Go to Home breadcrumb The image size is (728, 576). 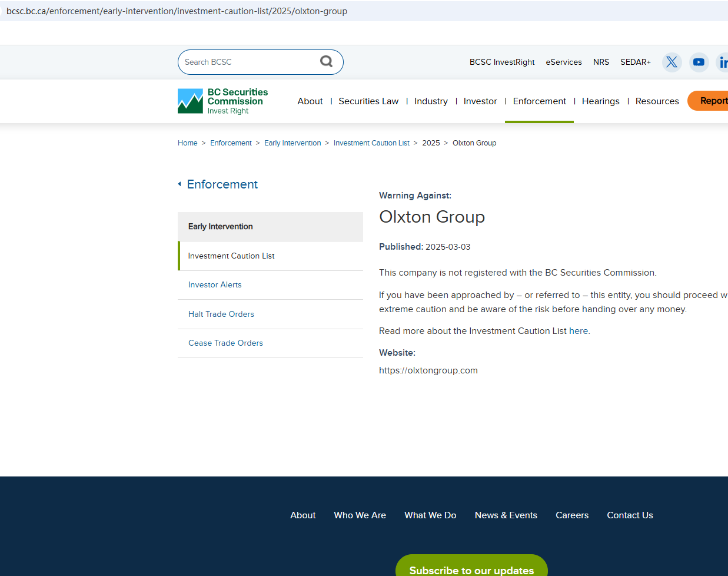point(187,143)
